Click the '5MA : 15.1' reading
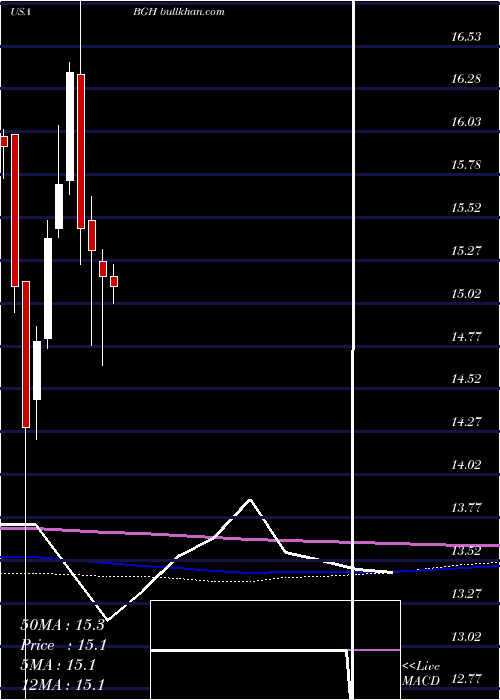This screenshot has height=700, width=500. pos(58,665)
